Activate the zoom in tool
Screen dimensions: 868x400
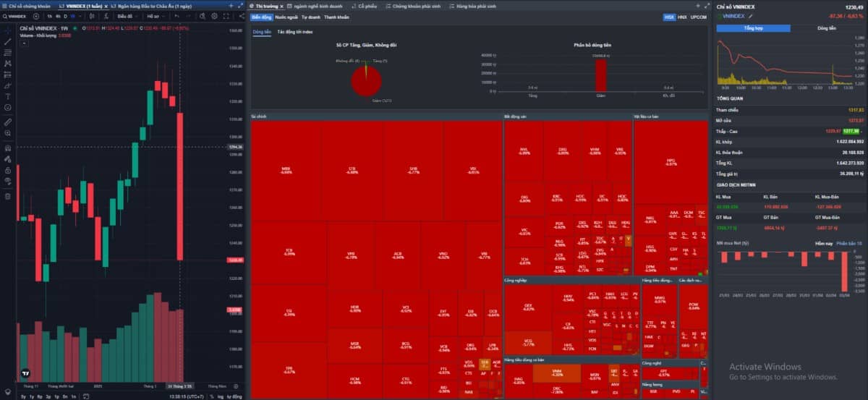click(x=8, y=133)
